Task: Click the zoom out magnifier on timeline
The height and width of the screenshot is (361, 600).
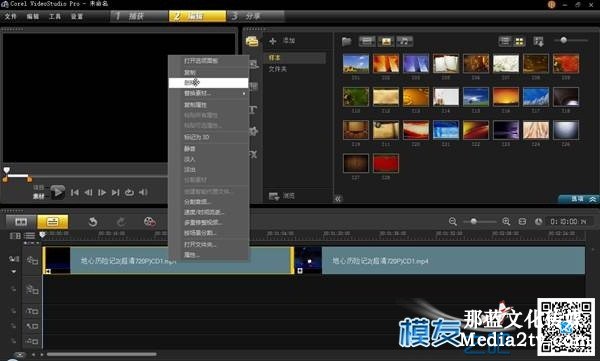Action: [453, 221]
